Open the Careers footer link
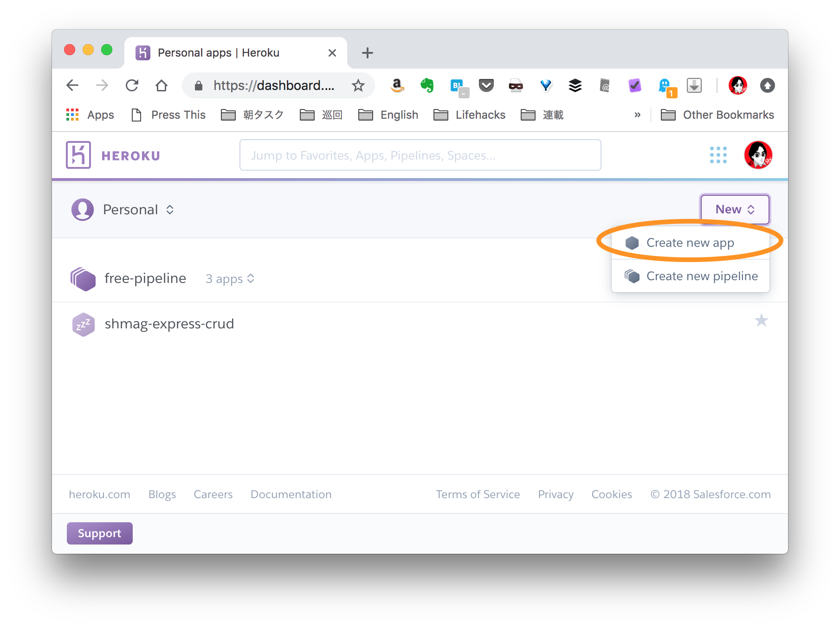The height and width of the screenshot is (628, 840). pos(213,494)
